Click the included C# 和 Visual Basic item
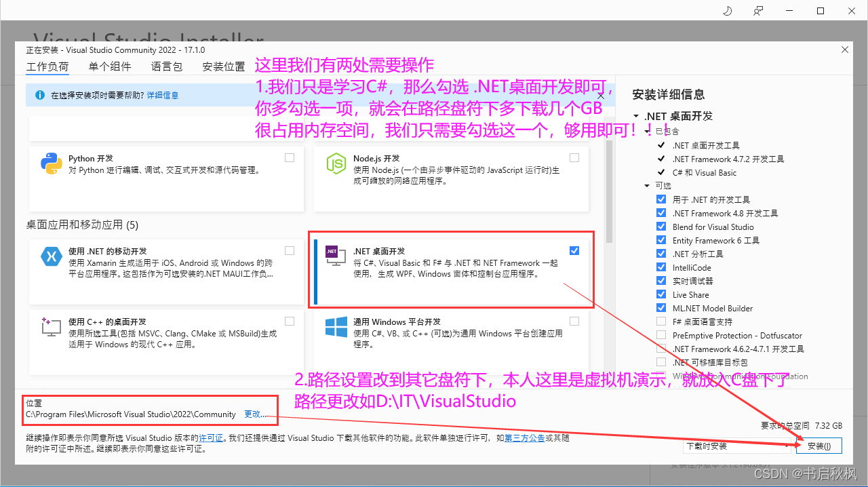The width and height of the screenshot is (868, 487). 705,172
